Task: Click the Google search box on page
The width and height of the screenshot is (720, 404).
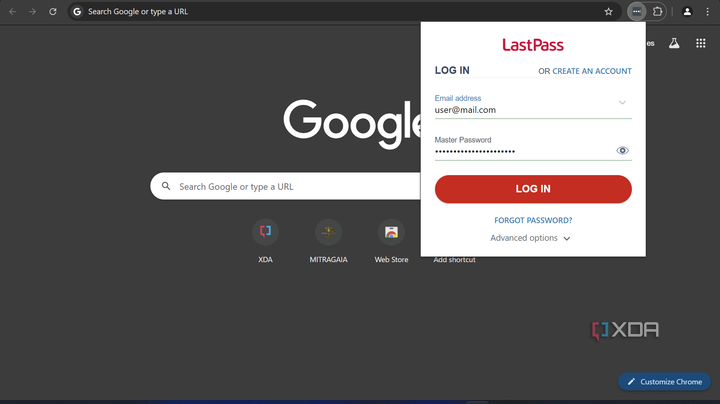Action: (x=286, y=186)
